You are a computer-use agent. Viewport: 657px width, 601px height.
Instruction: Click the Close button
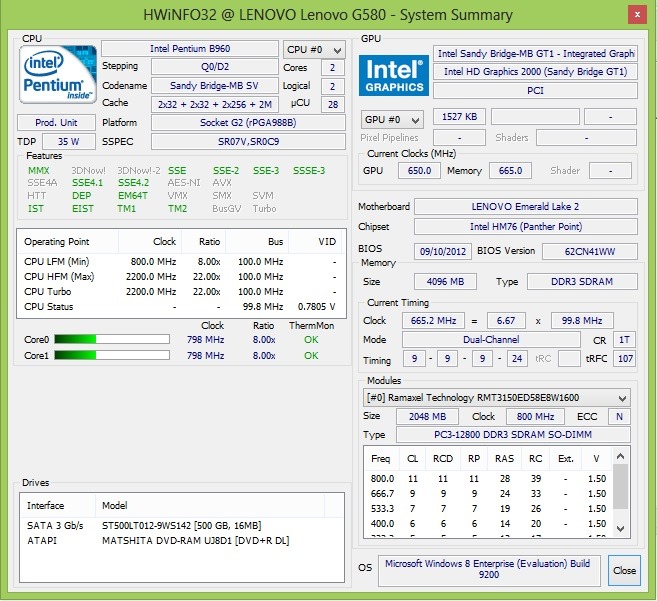click(624, 570)
